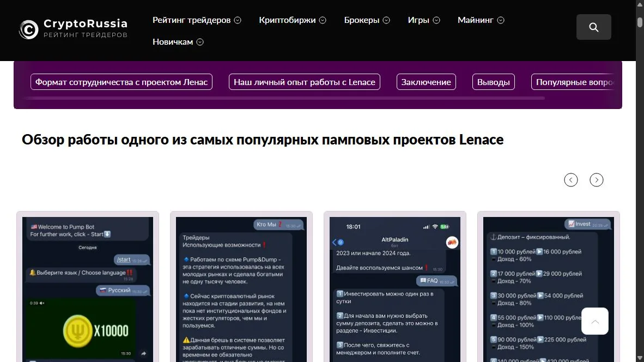The height and width of the screenshot is (362, 644).
Task: Open the site search magnifier button
Action: pyautogui.click(x=593, y=27)
